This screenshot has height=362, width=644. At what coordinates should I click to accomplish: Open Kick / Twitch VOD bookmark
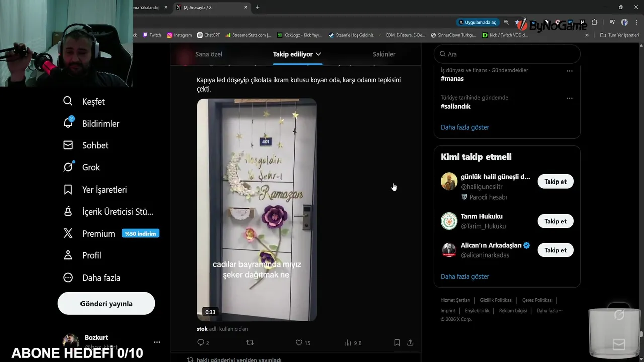505,35
